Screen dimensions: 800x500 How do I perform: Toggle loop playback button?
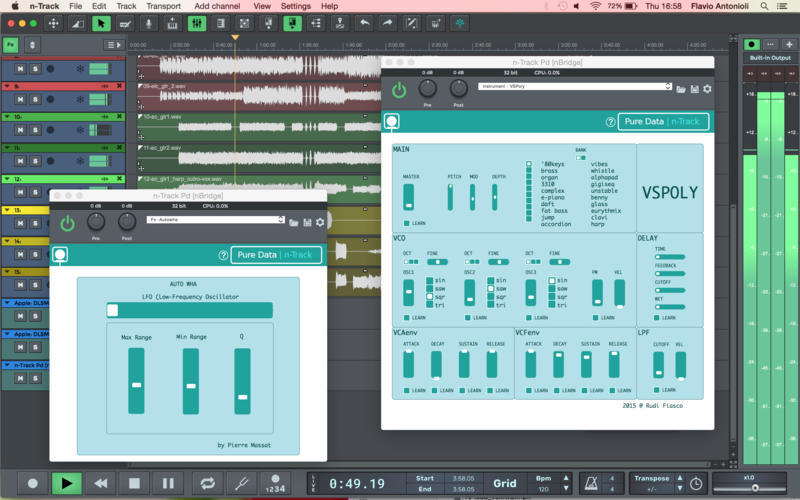pos(207,483)
